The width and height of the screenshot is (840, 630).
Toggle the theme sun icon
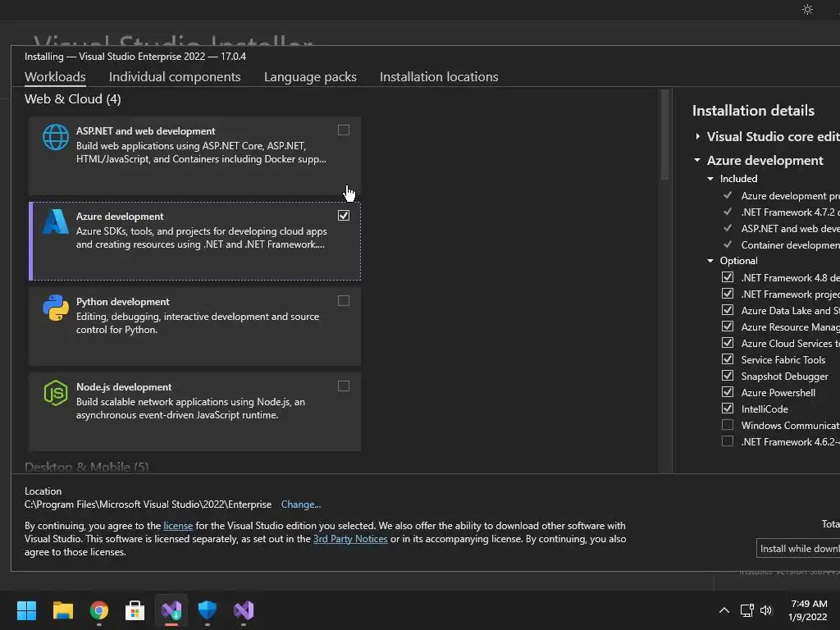click(807, 10)
